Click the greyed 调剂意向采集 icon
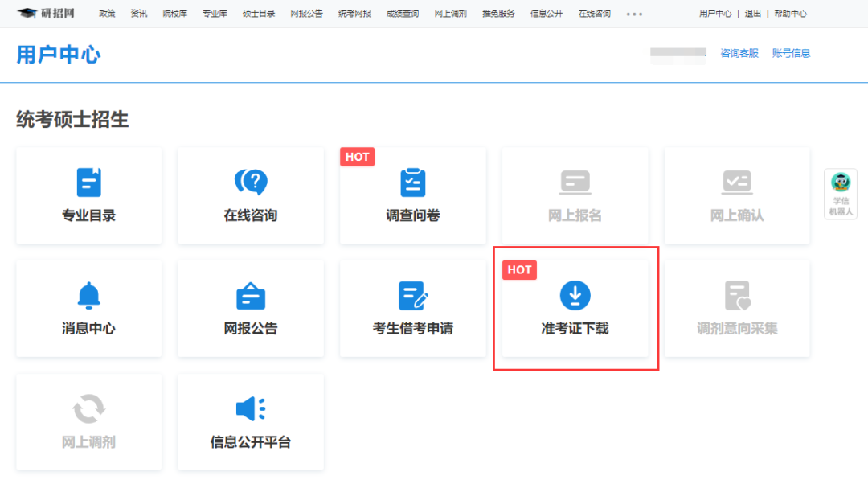 737,296
